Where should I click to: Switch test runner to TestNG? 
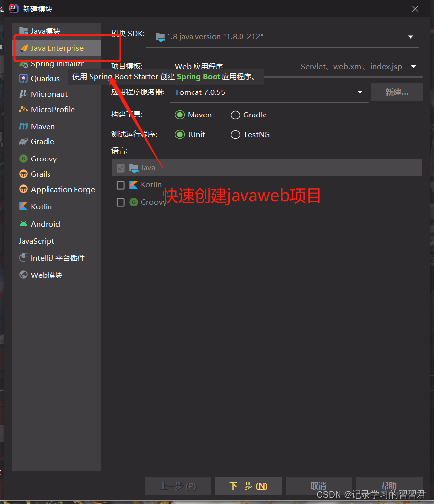[x=235, y=134]
